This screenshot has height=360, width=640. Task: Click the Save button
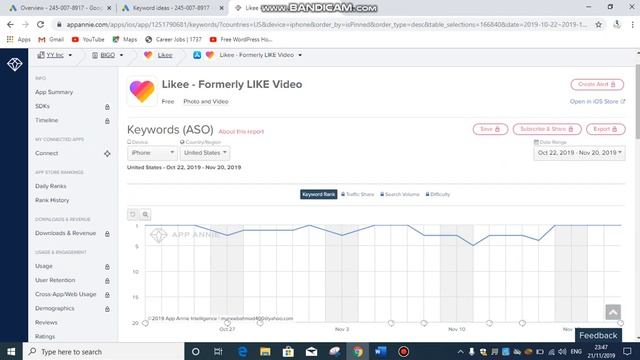point(490,129)
